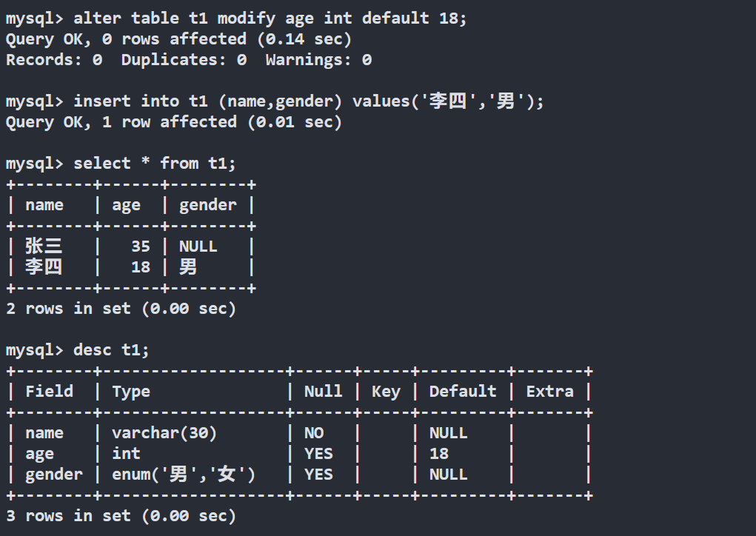Viewport: 756px width, 536px height.
Task: Click the enum('男','女') type entry
Action: click(x=184, y=475)
